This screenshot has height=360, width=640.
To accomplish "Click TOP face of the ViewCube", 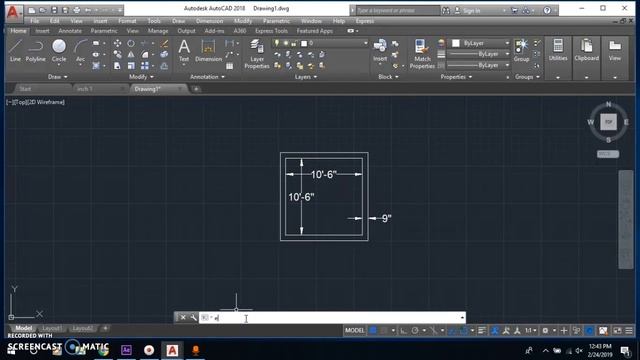I will [608, 122].
